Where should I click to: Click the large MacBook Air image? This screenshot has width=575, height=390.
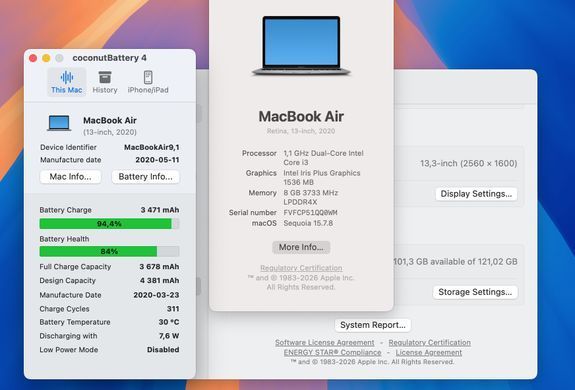pos(301,45)
